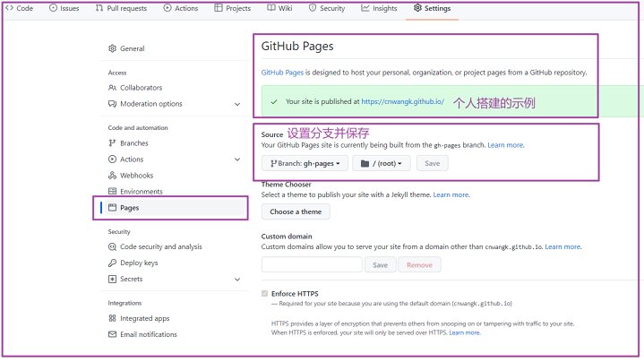This screenshot has width=644, height=362.
Task: Open the published site link cnwangk.github.io
Action: pyautogui.click(x=402, y=101)
